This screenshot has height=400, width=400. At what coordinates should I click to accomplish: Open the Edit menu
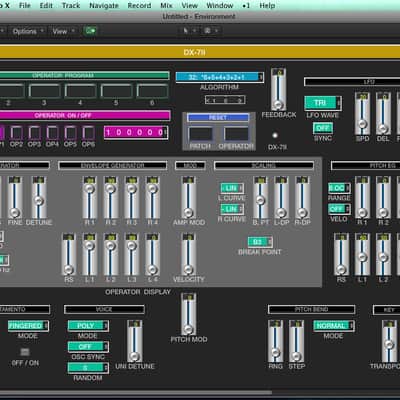tap(46, 6)
